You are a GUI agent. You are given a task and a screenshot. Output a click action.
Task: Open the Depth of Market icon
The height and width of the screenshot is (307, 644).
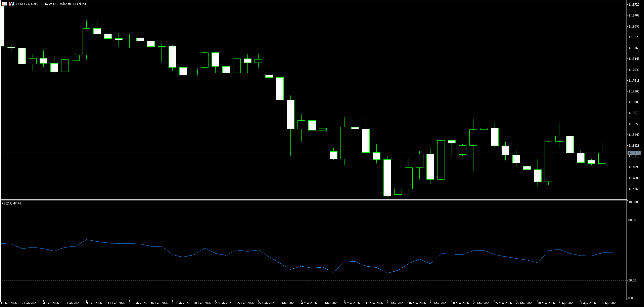[x=11, y=4]
